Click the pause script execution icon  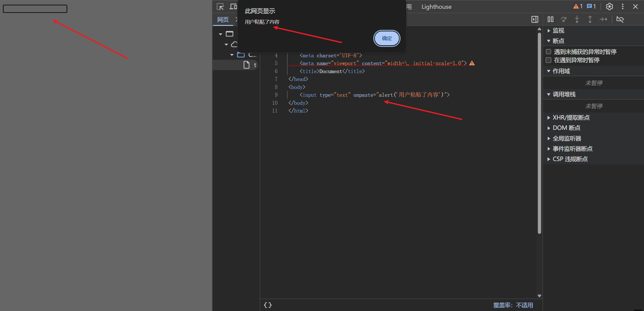pyautogui.click(x=550, y=19)
